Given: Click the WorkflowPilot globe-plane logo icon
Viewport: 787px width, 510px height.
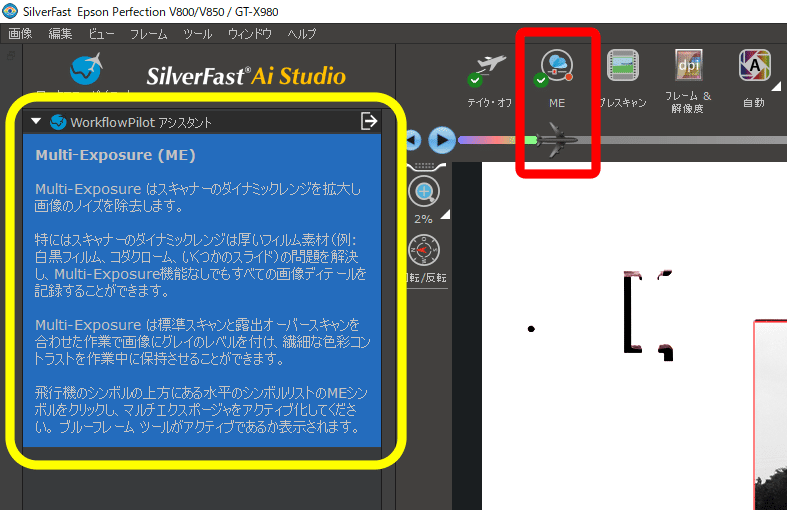Looking at the screenshot, I should pyautogui.click(x=86, y=69).
